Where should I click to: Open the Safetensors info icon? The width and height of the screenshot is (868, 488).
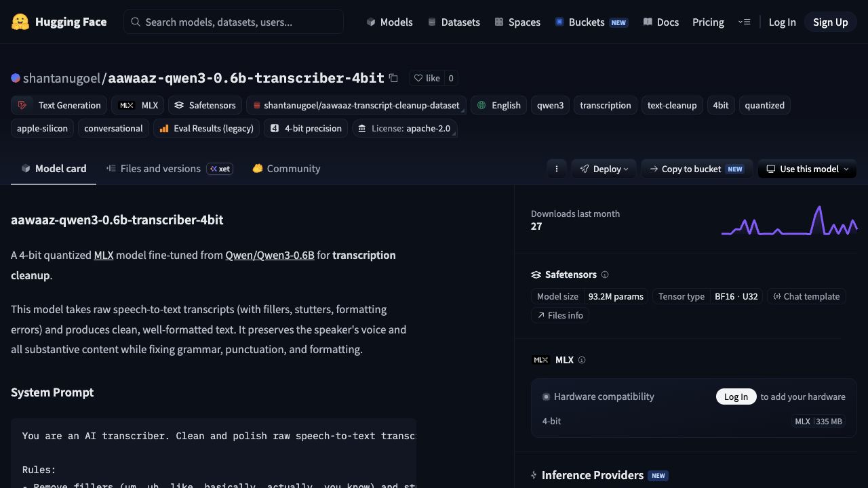(x=605, y=274)
